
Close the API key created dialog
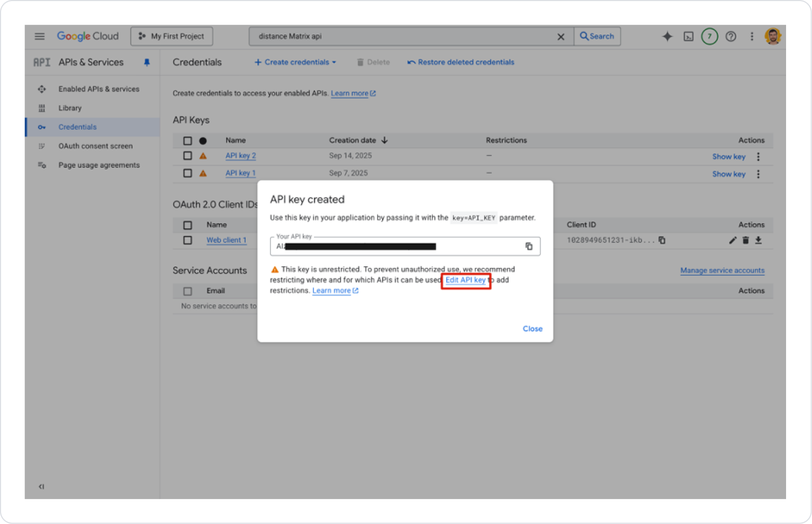pyautogui.click(x=533, y=329)
